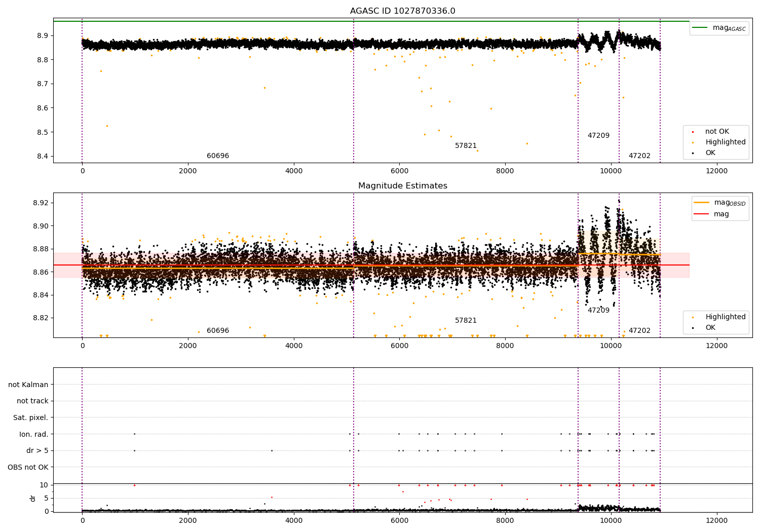Viewport: 760px width, 532px height.
Task: Click the orange line sample beside mag OBSID
Action: (701, 202)
